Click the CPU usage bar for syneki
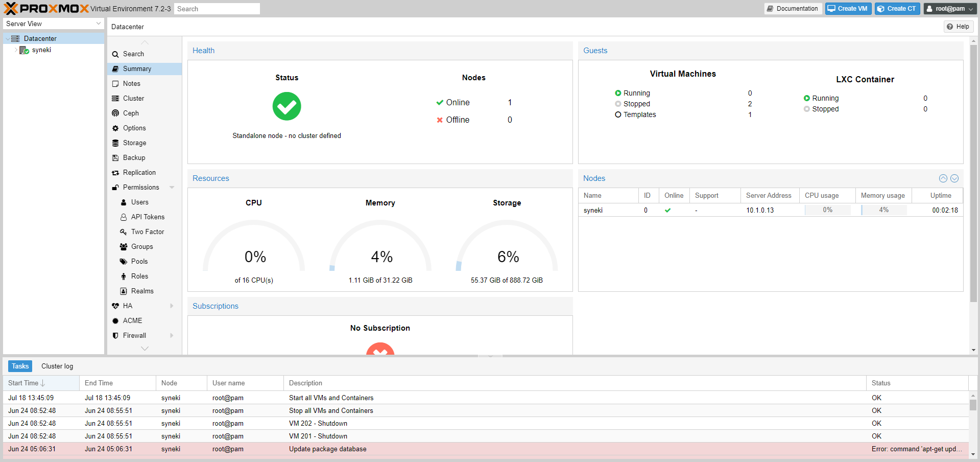The height and width of the screenshot is (462, 980). click(x=828, y=210)
